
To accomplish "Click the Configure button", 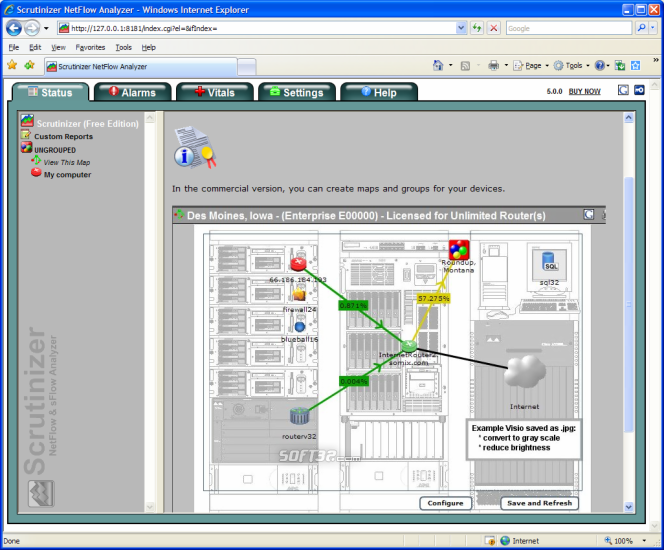I will [x=445, y=503].
